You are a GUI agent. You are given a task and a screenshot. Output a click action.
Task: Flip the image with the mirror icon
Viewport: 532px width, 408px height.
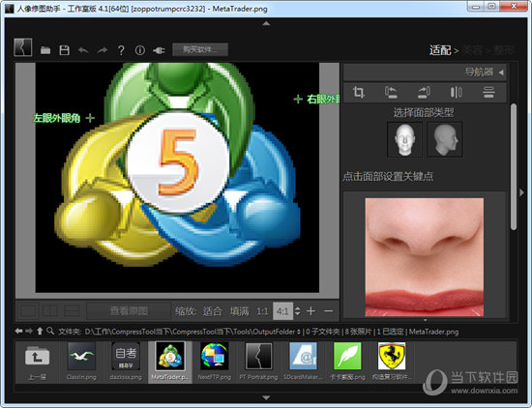click(x=456, y=92)
